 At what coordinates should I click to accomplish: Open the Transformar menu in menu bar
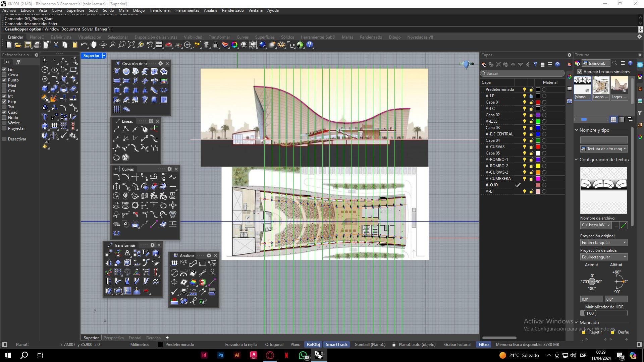(x=160, y=10)
